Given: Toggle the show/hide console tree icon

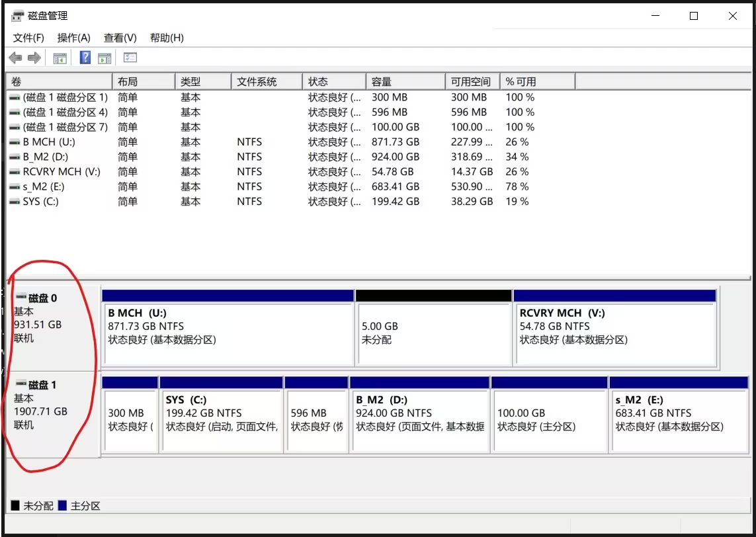Looking at the screenshot, I should pos(59,58).
